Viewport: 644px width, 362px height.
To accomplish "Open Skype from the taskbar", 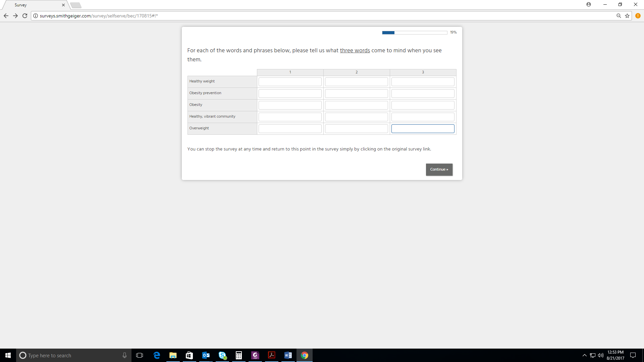I will click(222, 355).
